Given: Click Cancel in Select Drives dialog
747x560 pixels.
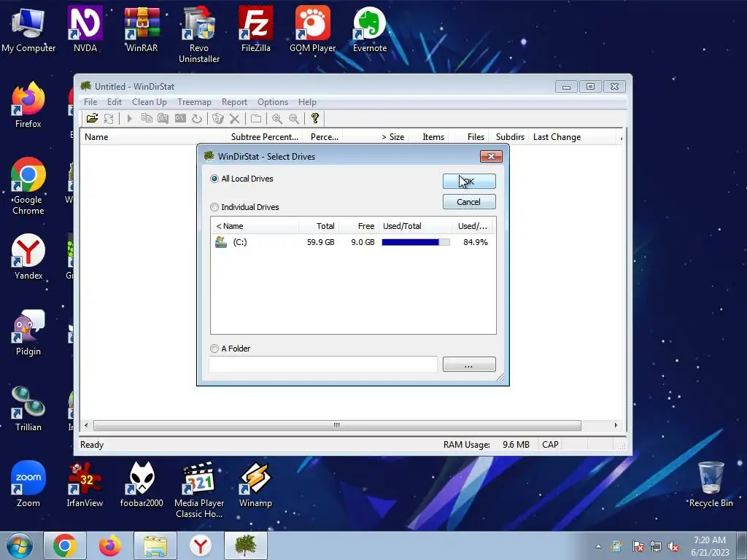Looking at the screenshot, I should [469, 202].
